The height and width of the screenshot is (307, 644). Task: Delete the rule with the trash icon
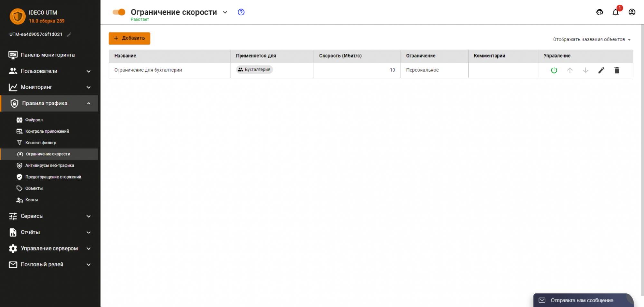(x=617, y=70)
